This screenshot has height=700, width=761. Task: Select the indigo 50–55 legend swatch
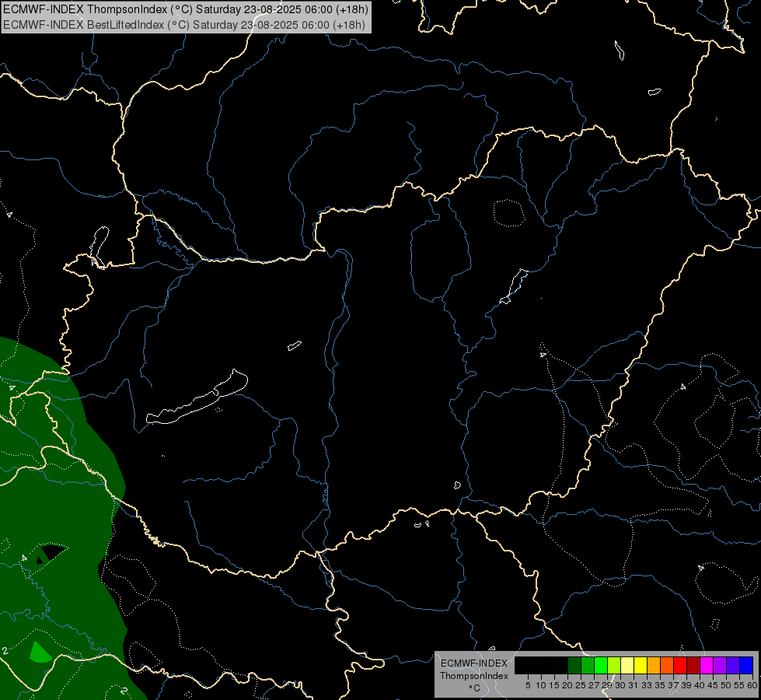[x=733, y=665]
